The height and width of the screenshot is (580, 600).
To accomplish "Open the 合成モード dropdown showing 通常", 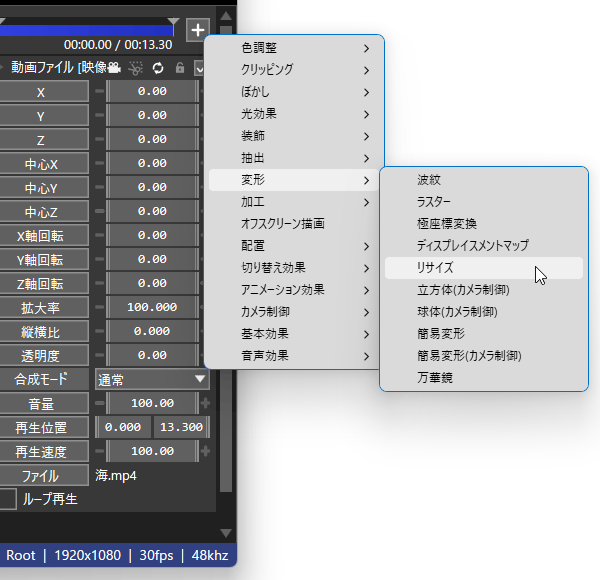I will tap(152, 380).
